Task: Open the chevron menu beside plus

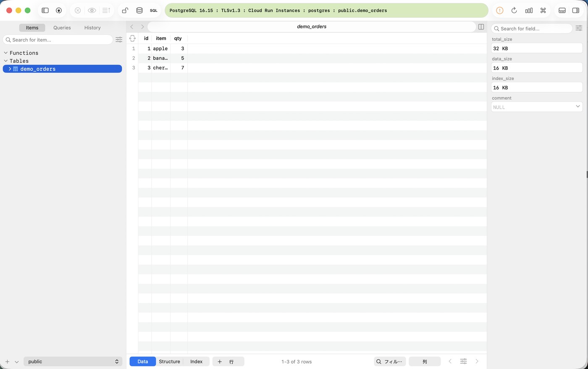Action: point(17,361)
